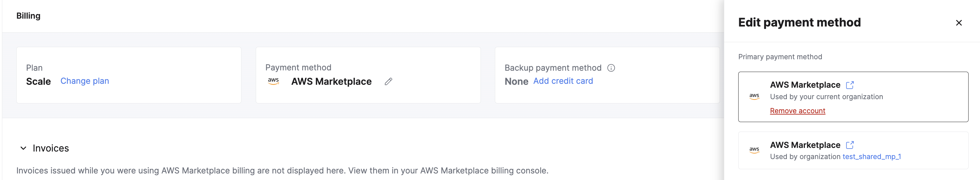The height and width of the screenshot is (180, 980).
Task: Open external link icon on current organization's AWS Marketplace
Action: (x=850, y=85)
